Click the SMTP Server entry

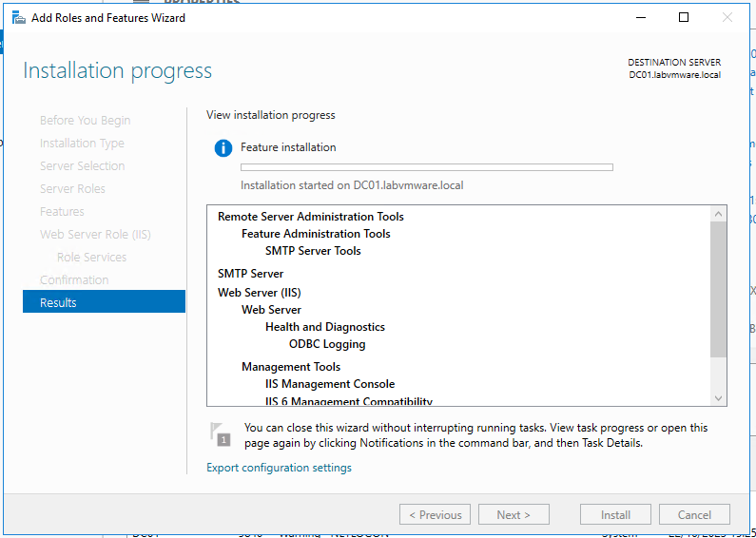(251, 274)
